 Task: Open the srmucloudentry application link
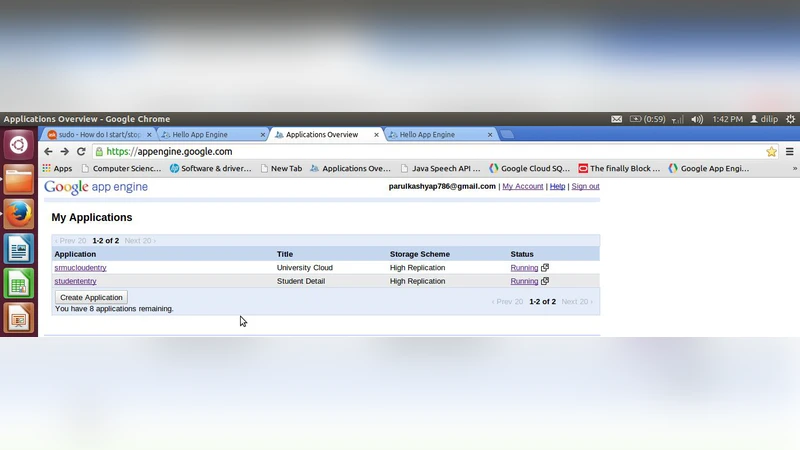coord(80,268)
